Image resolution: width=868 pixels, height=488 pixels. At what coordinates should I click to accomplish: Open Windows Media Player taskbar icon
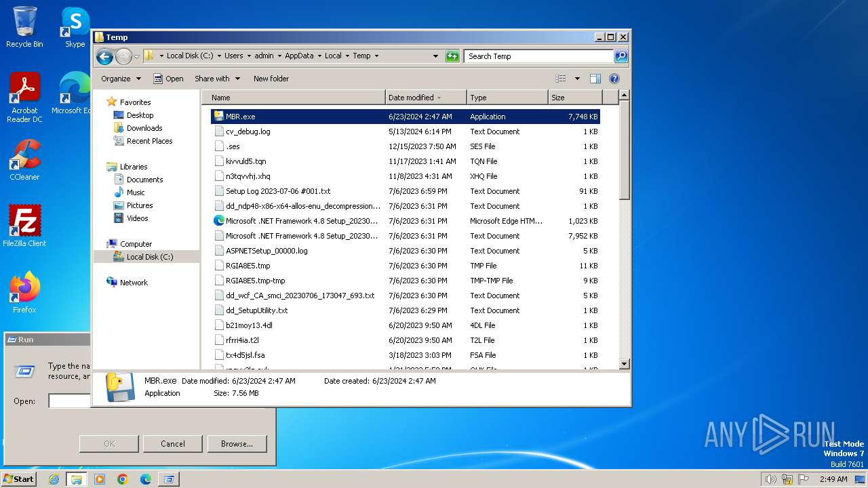click(x=100, y=479)
